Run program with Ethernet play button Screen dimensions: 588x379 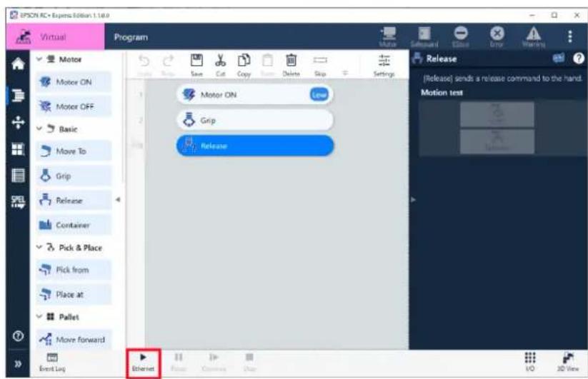click(144, 363)
